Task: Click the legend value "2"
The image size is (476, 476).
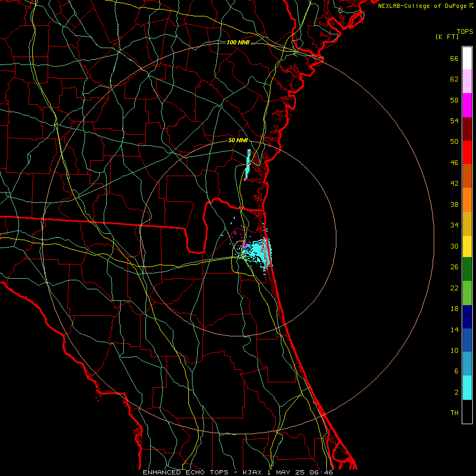Action: 456,392
